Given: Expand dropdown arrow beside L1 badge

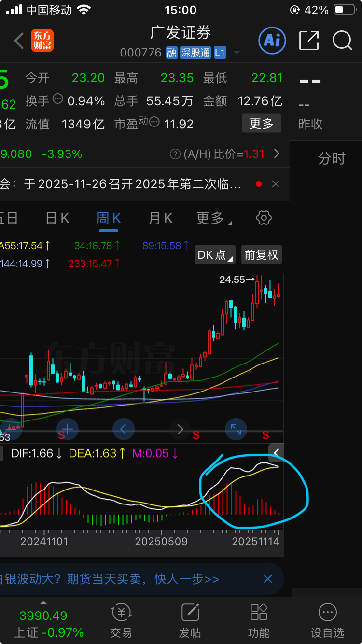Looking at the screenshot, I should tap(236, 53).
